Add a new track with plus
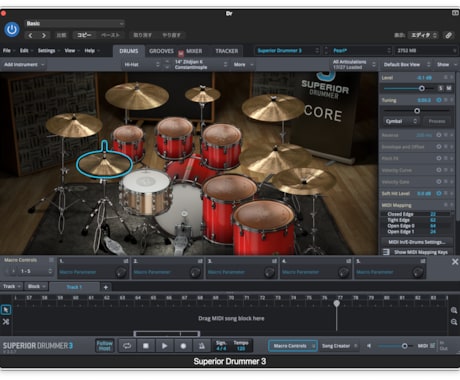 [106, 287]
